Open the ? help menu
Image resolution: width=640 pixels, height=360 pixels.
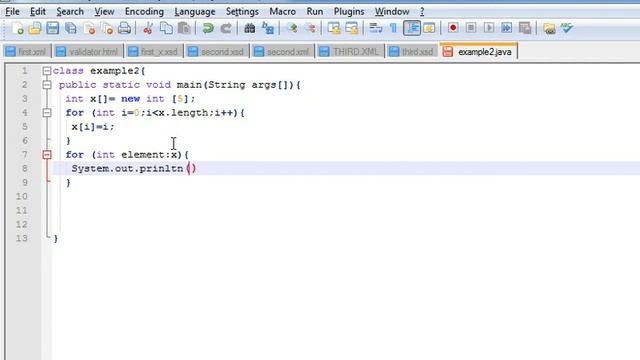(422, 11)
